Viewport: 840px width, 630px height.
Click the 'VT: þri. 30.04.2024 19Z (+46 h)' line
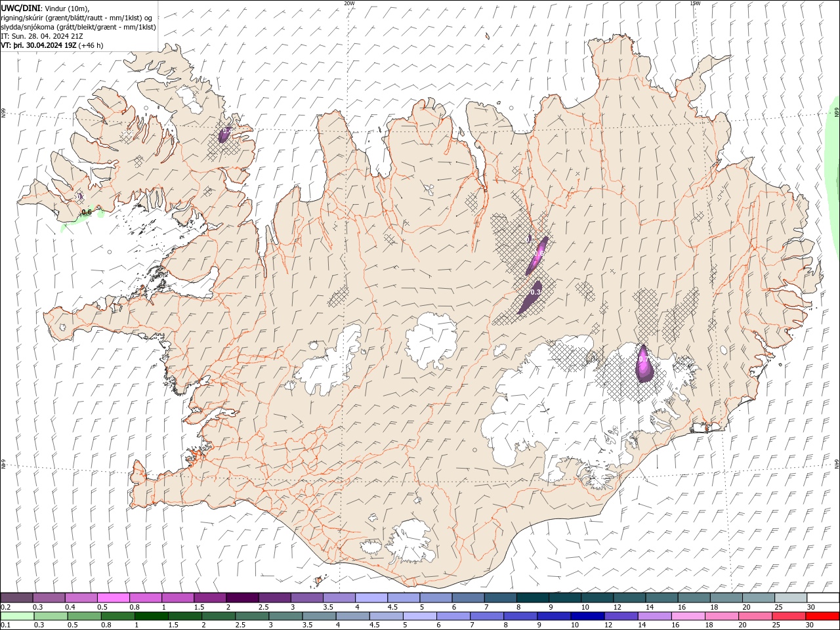coord(52,45)
